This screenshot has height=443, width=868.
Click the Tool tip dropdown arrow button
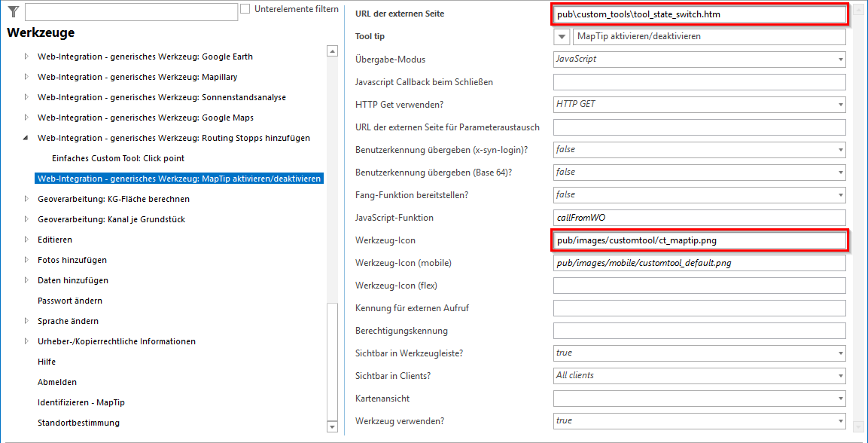pos(561,36)
